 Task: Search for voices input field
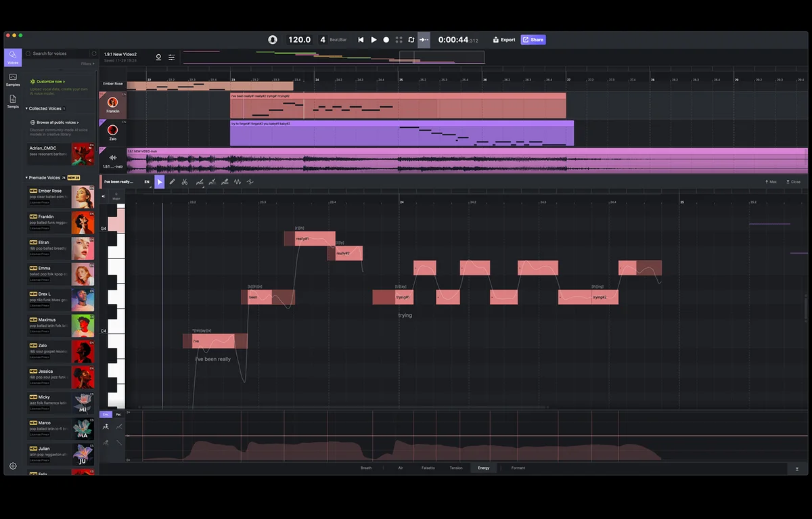click(x=58, y=53)
